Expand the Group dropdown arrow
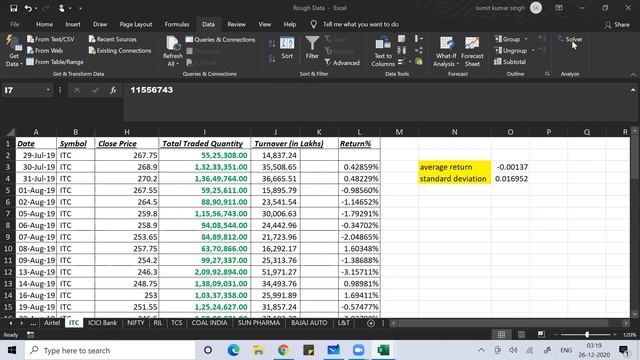640x360 pixels. point(526,39)
